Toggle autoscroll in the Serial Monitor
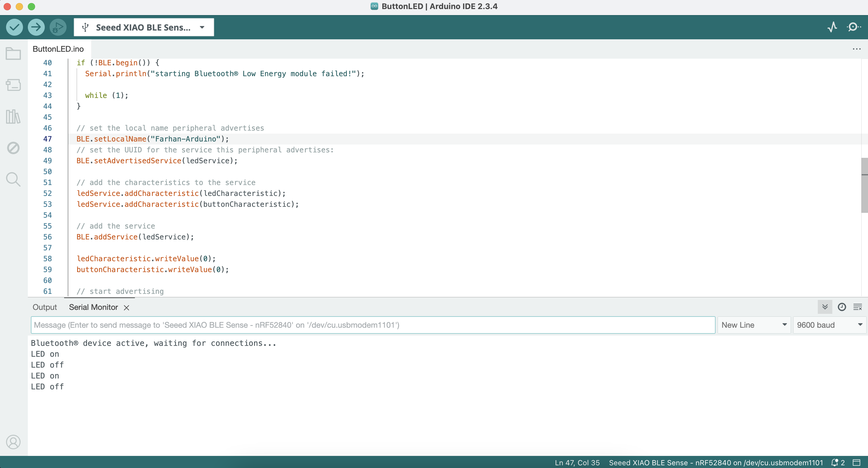The width and height of the screenshot is (868, 468). pos(824,307)
